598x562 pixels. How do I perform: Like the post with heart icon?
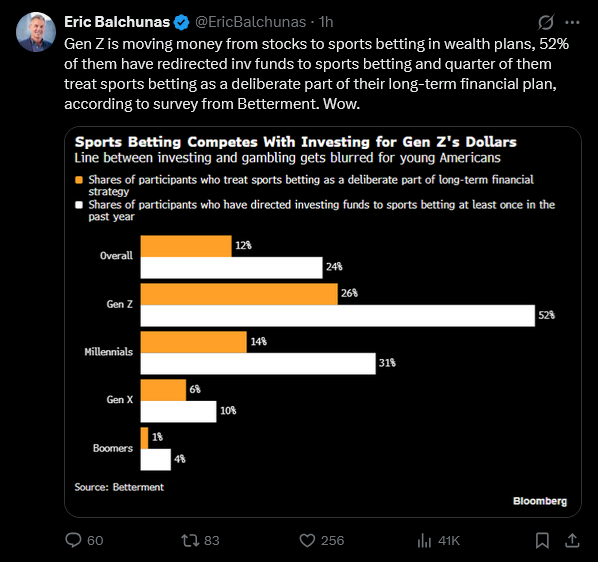307,540
